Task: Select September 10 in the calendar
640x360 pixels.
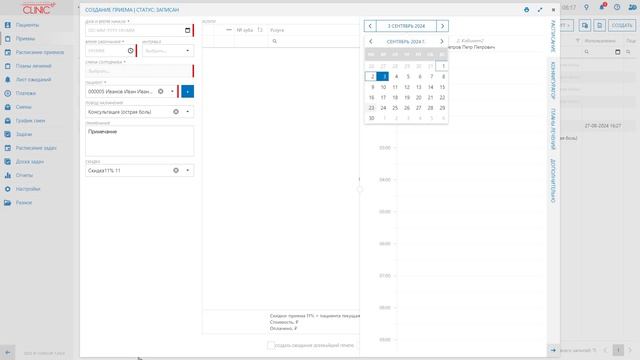Action: [383, 87]
